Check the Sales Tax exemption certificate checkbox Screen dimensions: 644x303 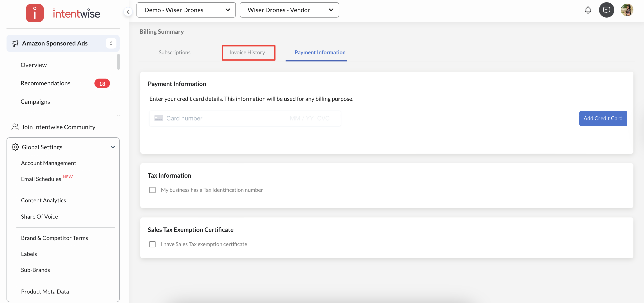click(152, 244)
